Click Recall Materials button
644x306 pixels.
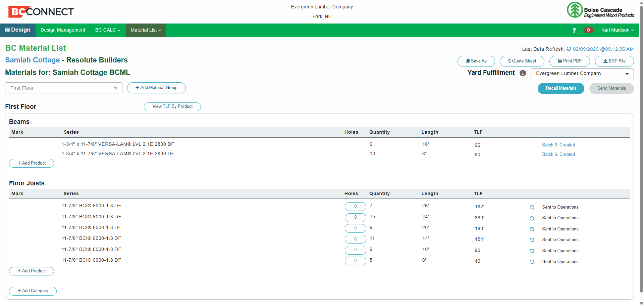tap(561, 88)
